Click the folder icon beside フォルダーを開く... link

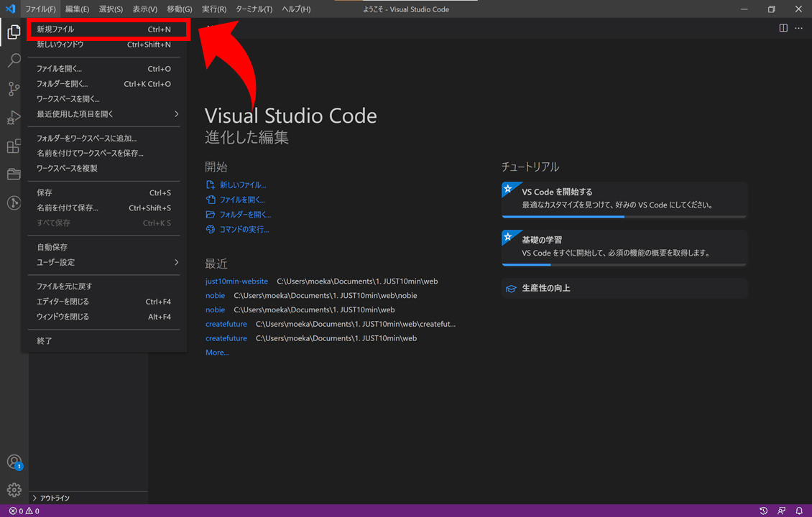(x=211, y=214)
